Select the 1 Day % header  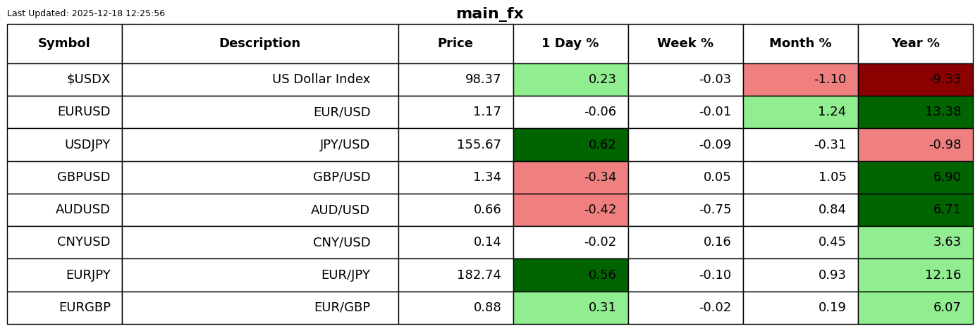[570, 44]
